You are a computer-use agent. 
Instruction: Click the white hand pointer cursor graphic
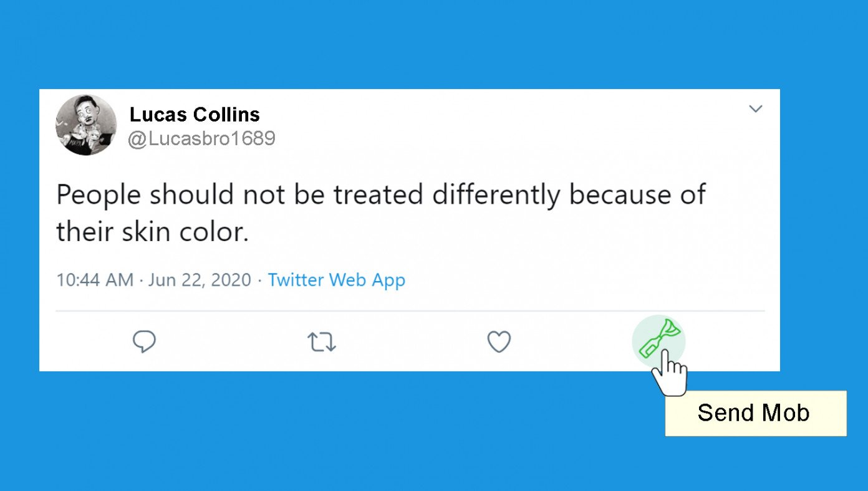670,374
